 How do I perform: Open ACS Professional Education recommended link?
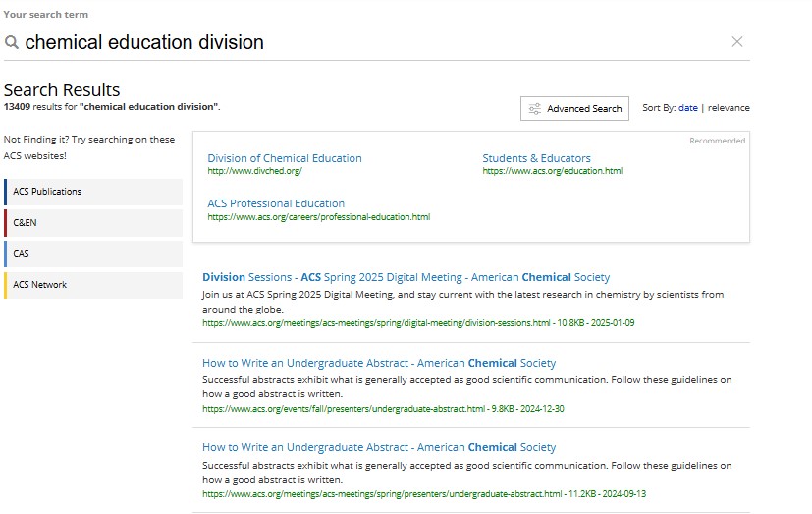[276, 203]
